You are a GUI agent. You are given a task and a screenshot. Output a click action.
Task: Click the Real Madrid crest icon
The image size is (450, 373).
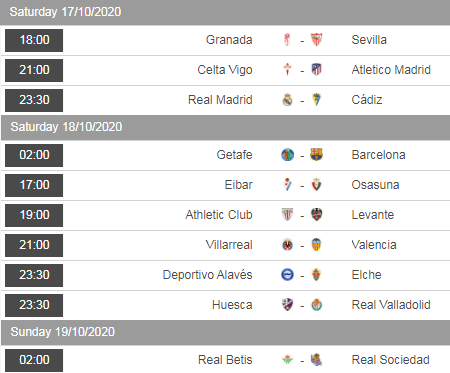[287, 100]
